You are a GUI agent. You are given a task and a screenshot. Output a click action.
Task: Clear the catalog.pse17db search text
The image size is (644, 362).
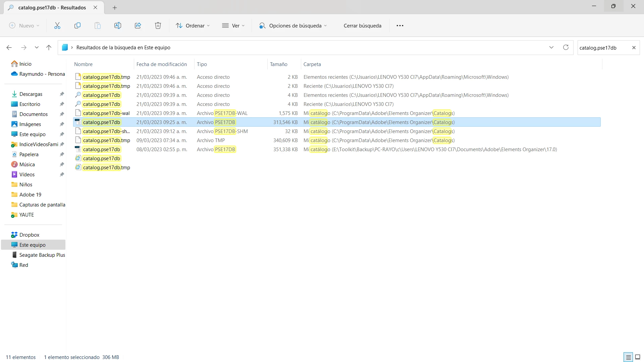pyautogui.click(x=634, y=48)
